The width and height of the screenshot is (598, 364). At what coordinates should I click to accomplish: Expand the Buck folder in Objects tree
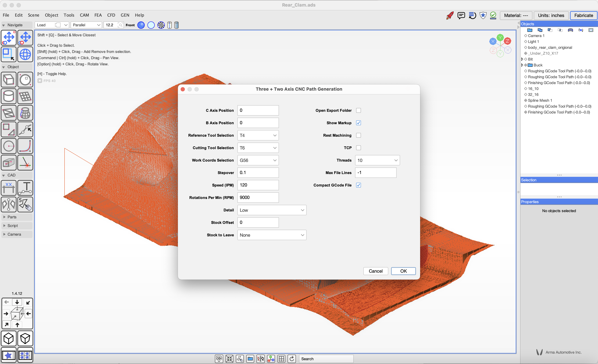(522, 65)
